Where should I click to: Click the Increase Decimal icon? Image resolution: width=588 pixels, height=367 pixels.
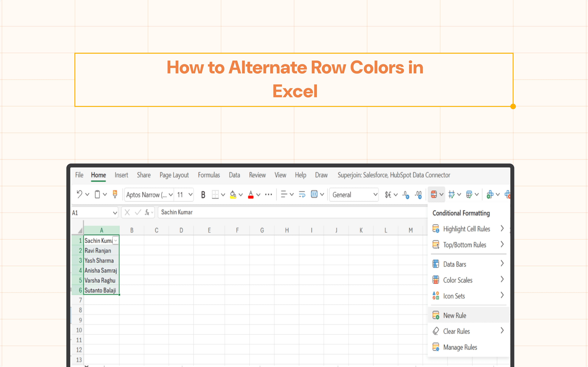(406, 195)
